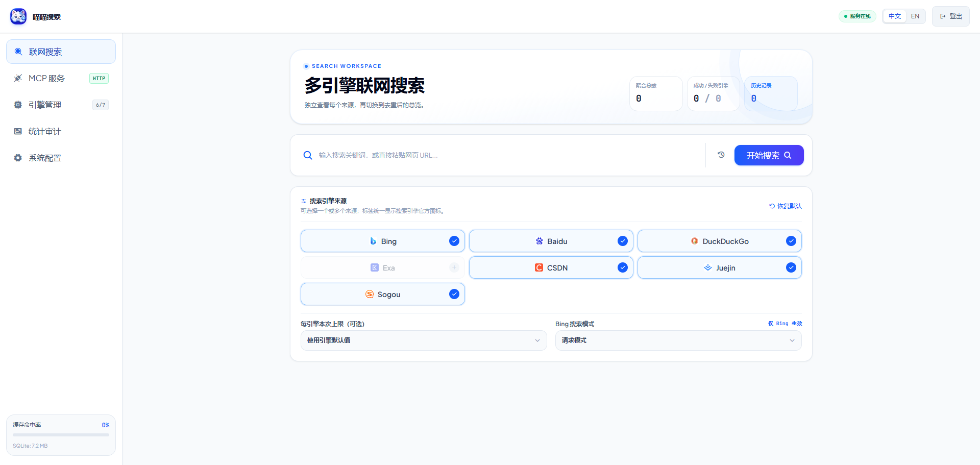Click the SQLite: 7.2 MB text
Screen dimensions: 980x465
click(30, 446)
